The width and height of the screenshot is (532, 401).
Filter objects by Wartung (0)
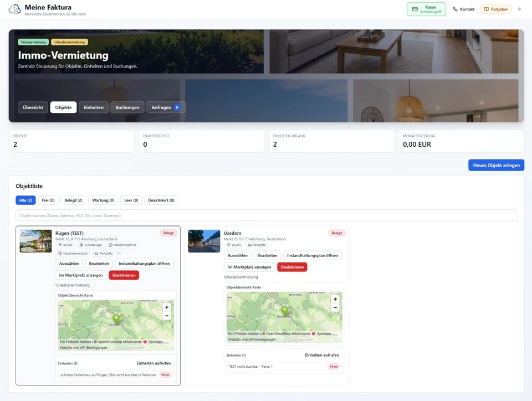click(103, 200)
